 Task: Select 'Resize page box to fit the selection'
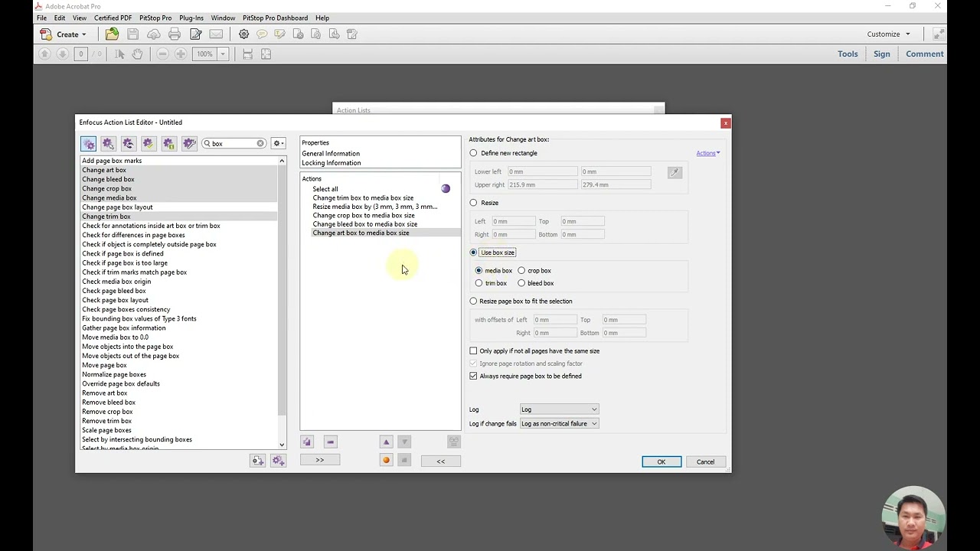(x=474, y=302)
